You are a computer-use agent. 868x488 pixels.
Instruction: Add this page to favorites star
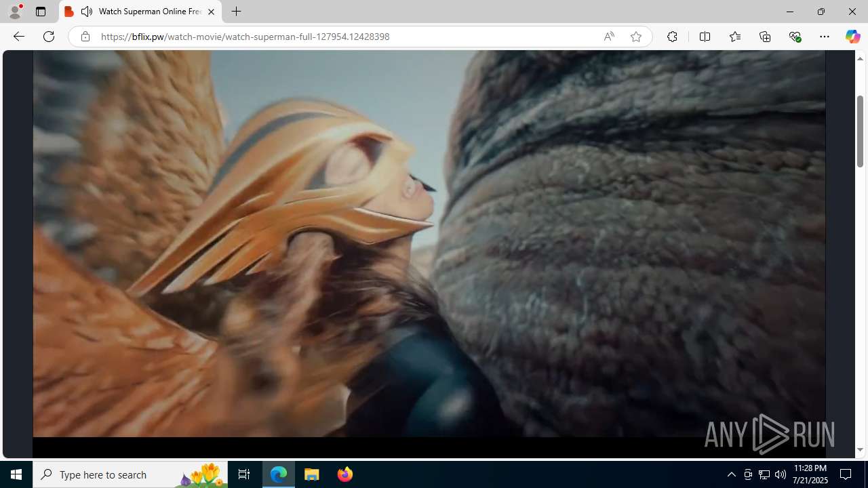(x=635, y=37)
